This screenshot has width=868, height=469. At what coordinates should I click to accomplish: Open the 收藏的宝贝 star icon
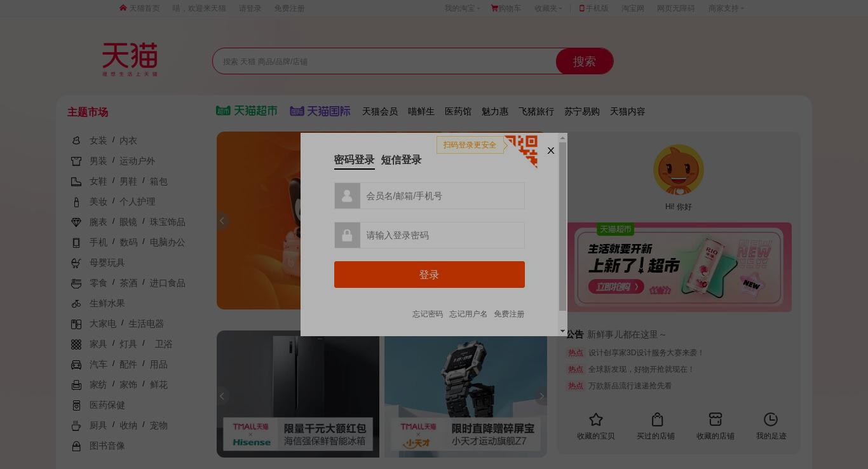tap(595, 419)
